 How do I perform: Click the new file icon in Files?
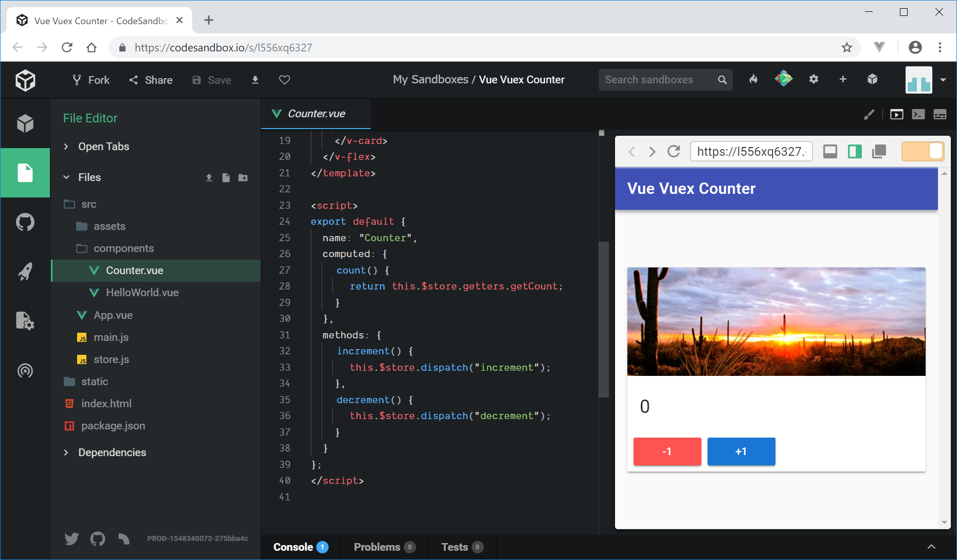[226, 177]
